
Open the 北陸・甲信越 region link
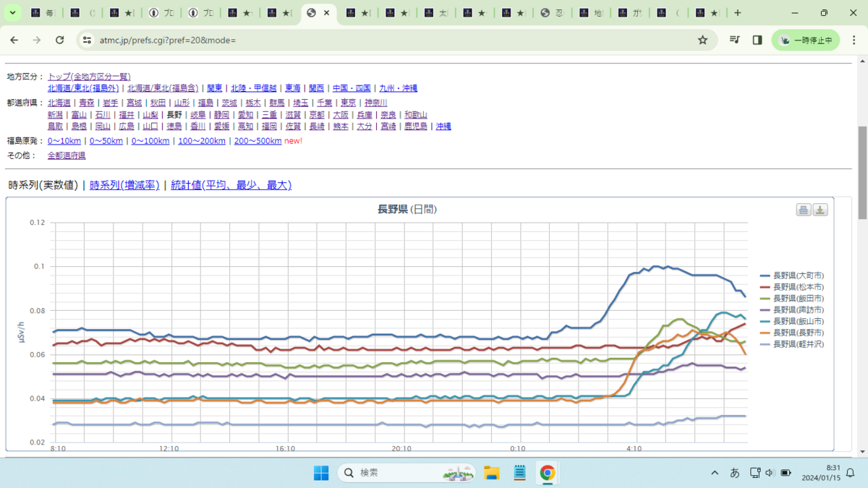point(254,88)
